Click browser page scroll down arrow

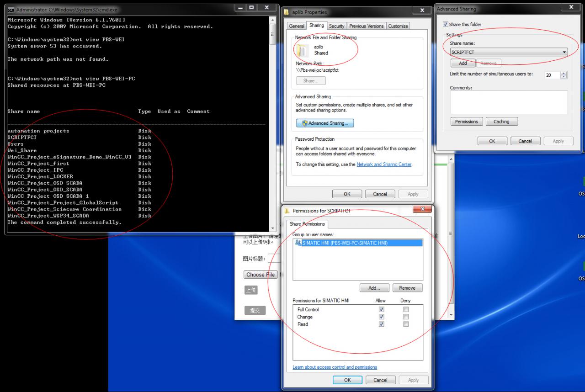tap(452, 315)
